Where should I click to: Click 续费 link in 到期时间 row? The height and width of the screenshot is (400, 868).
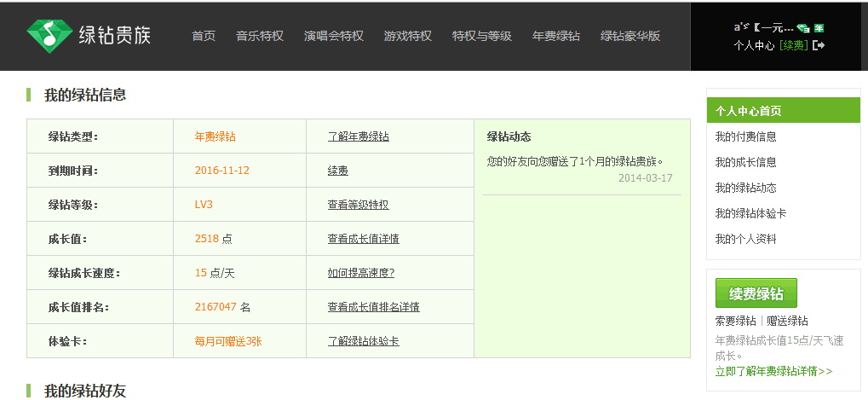click(337, 171)
